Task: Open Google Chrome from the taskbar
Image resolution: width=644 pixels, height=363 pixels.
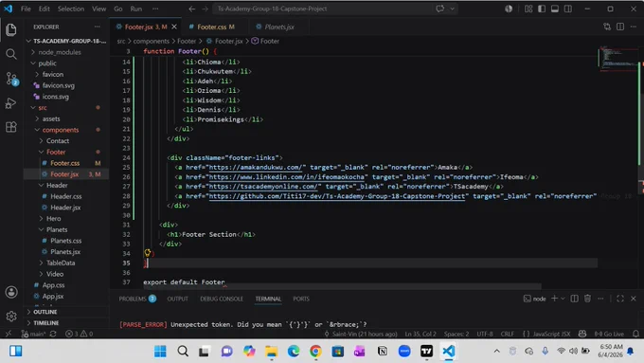Action: [x=315, y=351]
